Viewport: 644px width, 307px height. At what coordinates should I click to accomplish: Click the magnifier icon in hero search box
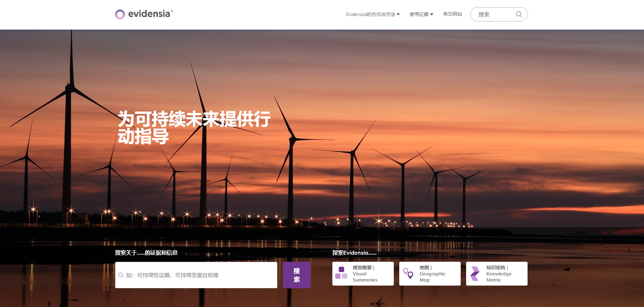coord(121,275)
